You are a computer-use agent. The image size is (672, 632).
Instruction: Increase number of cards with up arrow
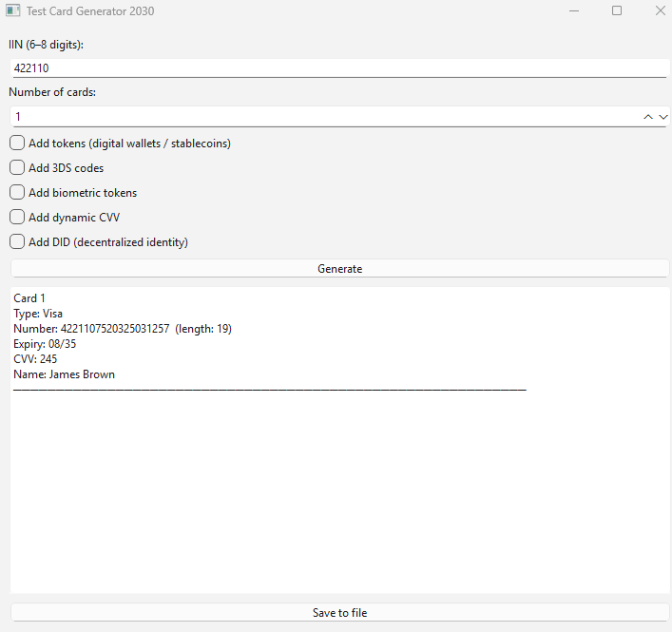(x=648, y=117)
